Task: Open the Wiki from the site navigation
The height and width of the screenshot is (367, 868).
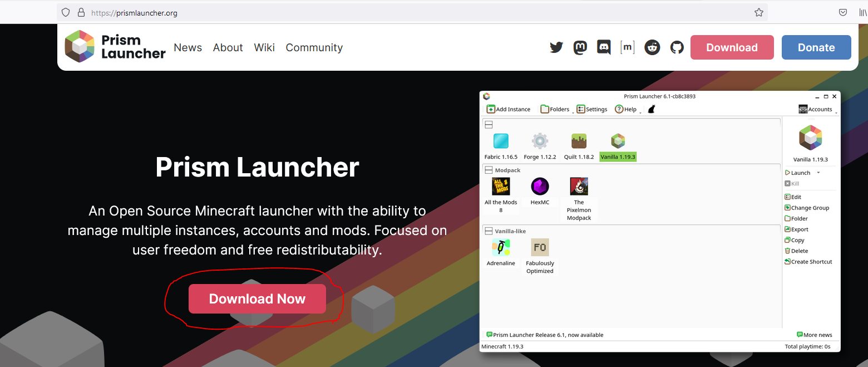Action: pyautogui.click(x=264, y=47)
